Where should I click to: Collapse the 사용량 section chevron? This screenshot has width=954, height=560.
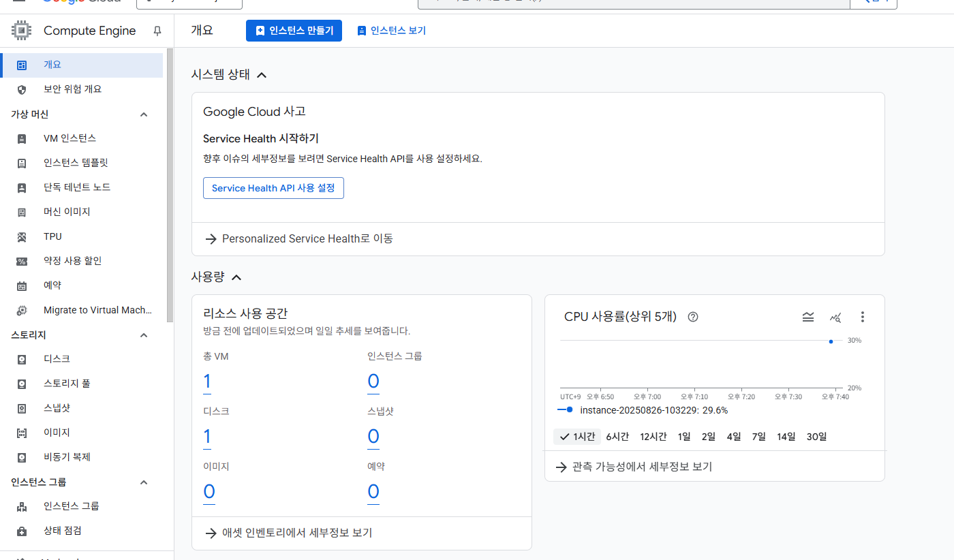[236, 277]
